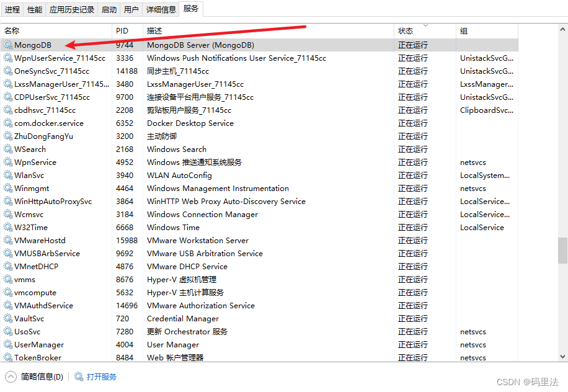
Task: Switch to the 启动 tab
Action: pos(109,10)
